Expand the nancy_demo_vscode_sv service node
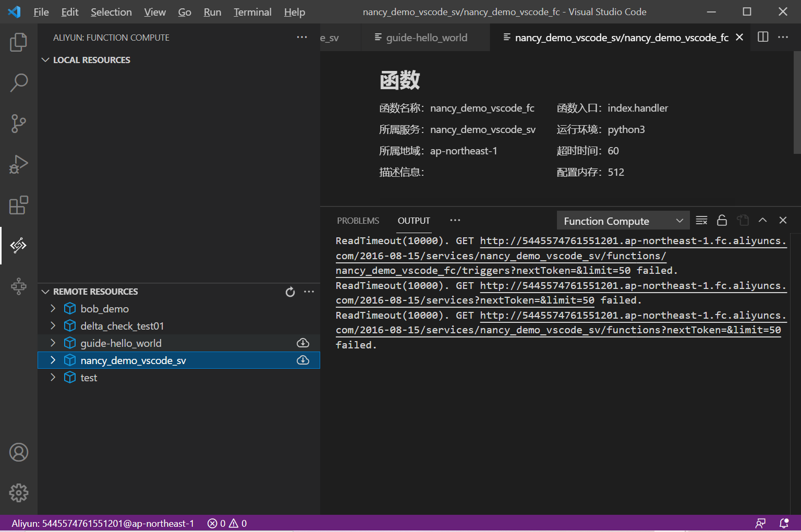The width and height of the screenshot is (801, 532). point(53,360)
